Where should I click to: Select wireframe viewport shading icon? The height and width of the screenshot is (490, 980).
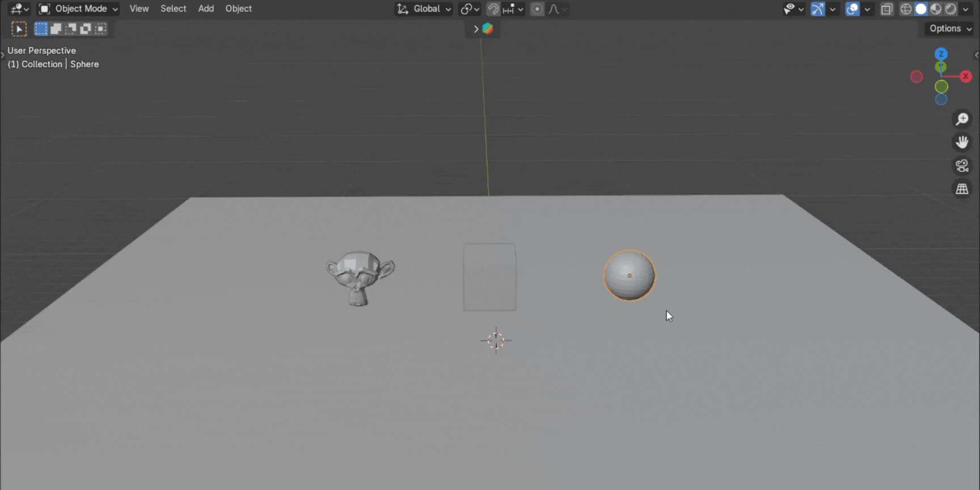pos(906,9)
